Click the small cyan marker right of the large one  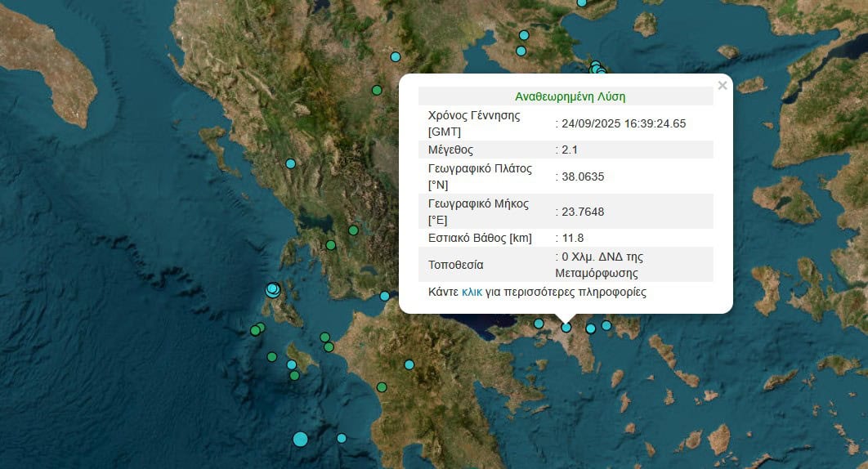tap(342, 438)
